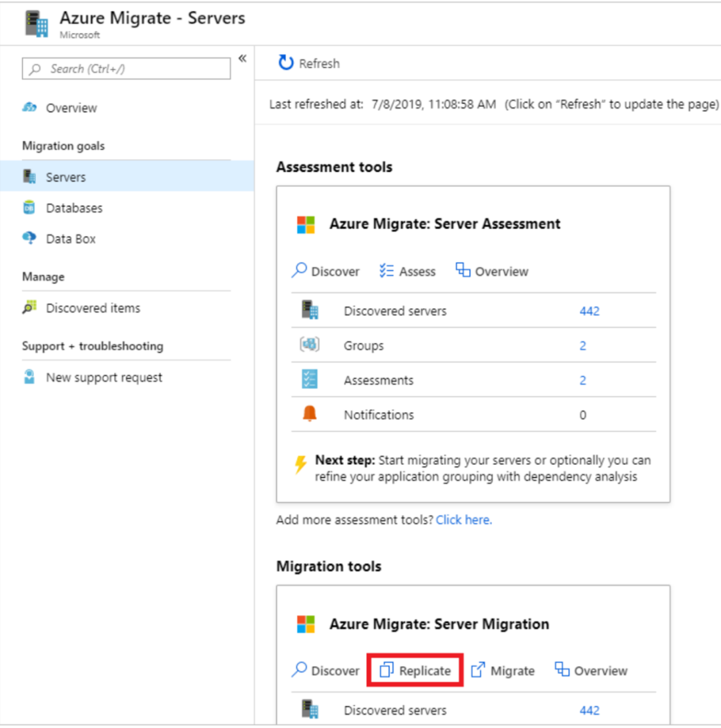Click Discover magnifier in Server Assessment

(300, 270)
